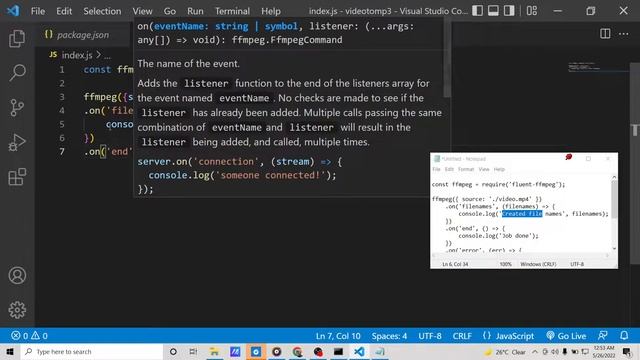
Task: Open the File menu in Notepad
Action: click(436, 169)
